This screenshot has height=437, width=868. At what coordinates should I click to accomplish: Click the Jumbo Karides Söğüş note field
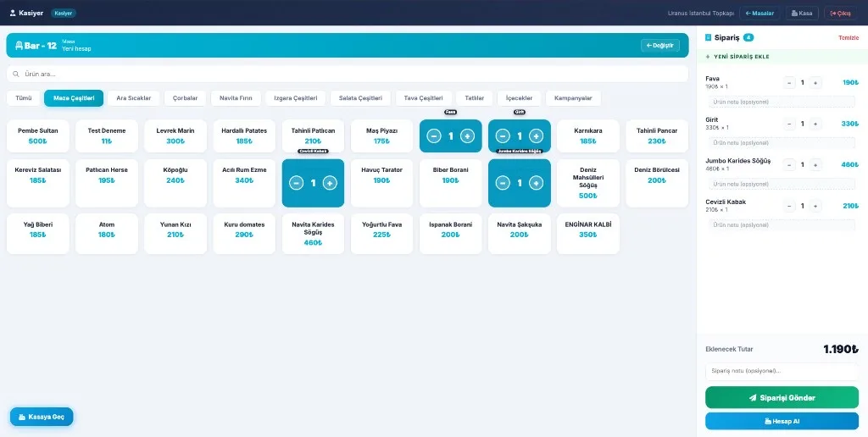click(782, 184)
